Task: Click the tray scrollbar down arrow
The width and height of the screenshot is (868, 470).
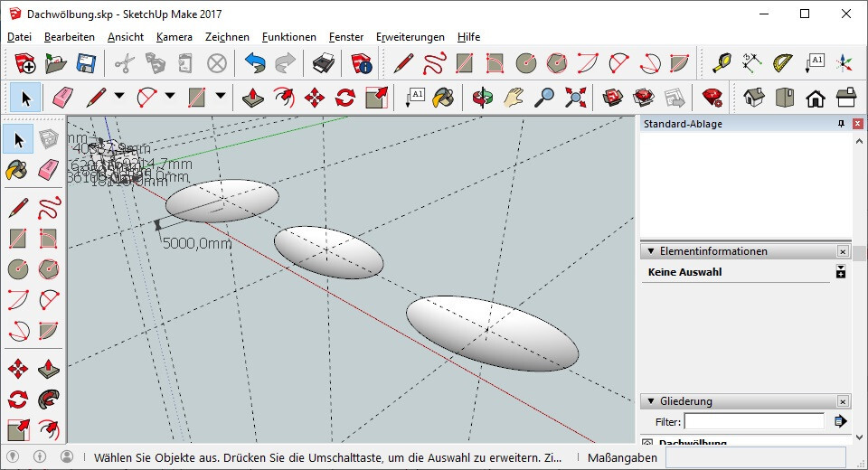Action: (x=859, y=437)
